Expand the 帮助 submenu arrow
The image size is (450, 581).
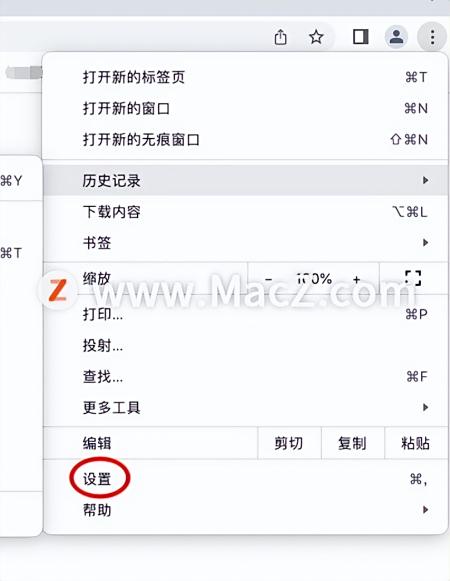coord(426,510)
